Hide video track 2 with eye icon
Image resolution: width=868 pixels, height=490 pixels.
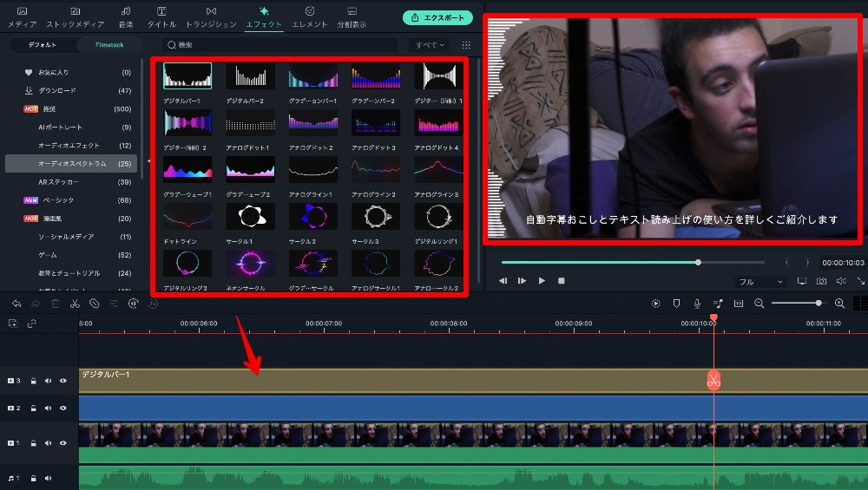click(x=63, y=408)
